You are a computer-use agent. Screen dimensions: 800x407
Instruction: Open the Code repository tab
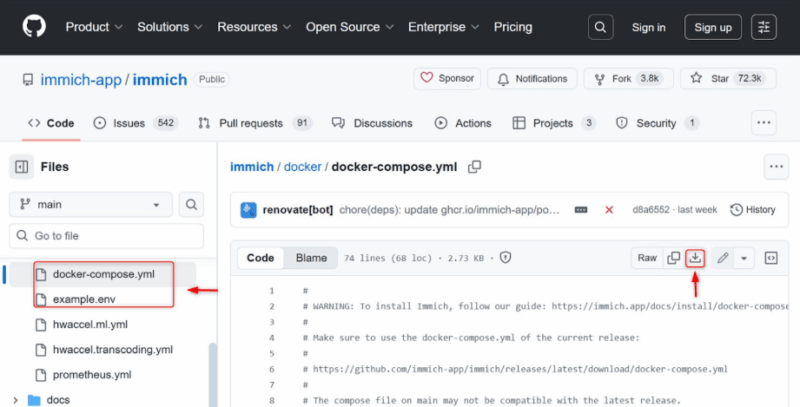coord(51,123)
